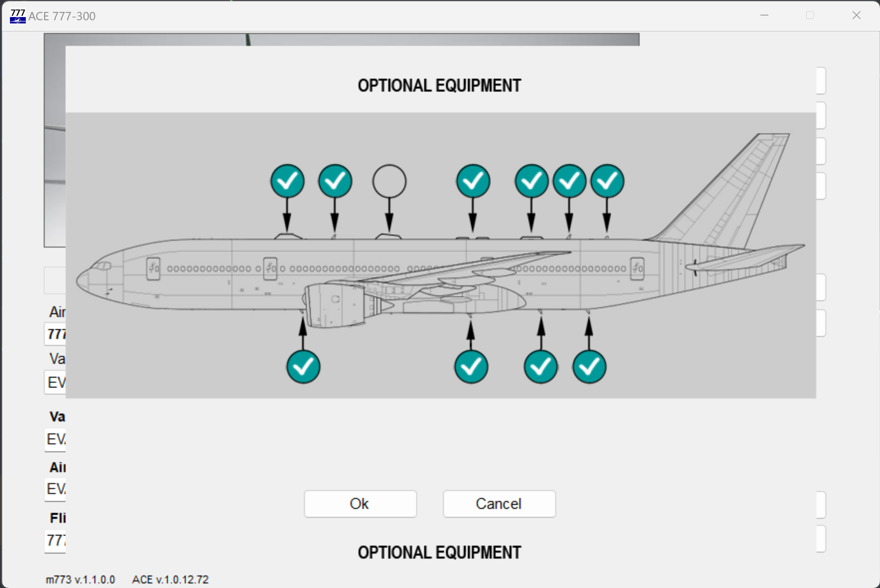880x588 pixels.
Task: Toggle the sixth top-row equipment checkmark
Action: 569,181
